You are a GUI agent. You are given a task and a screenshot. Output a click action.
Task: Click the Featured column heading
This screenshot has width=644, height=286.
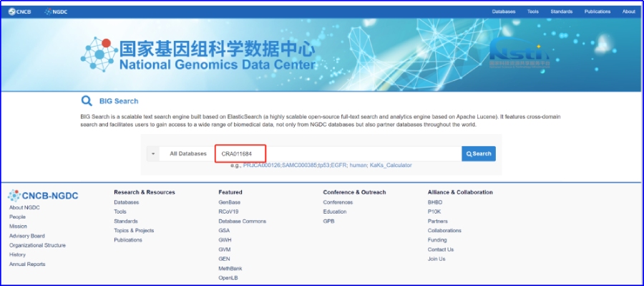point(230,192)
